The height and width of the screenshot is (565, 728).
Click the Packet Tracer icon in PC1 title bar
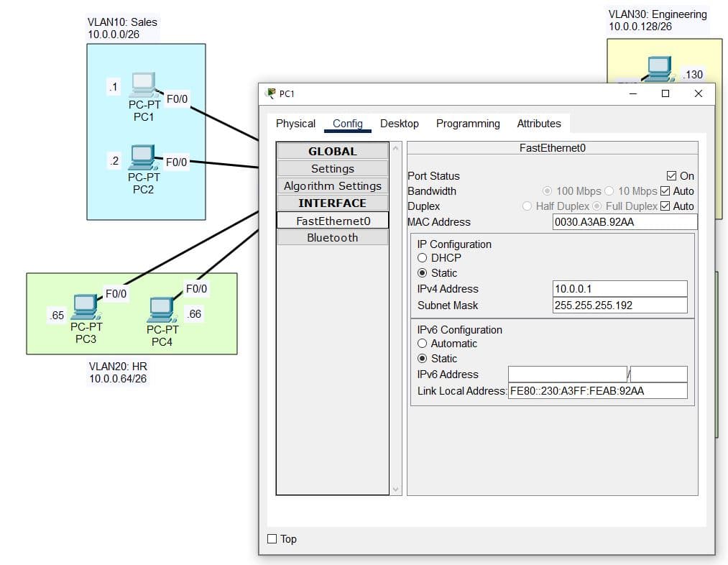(271, 93)
